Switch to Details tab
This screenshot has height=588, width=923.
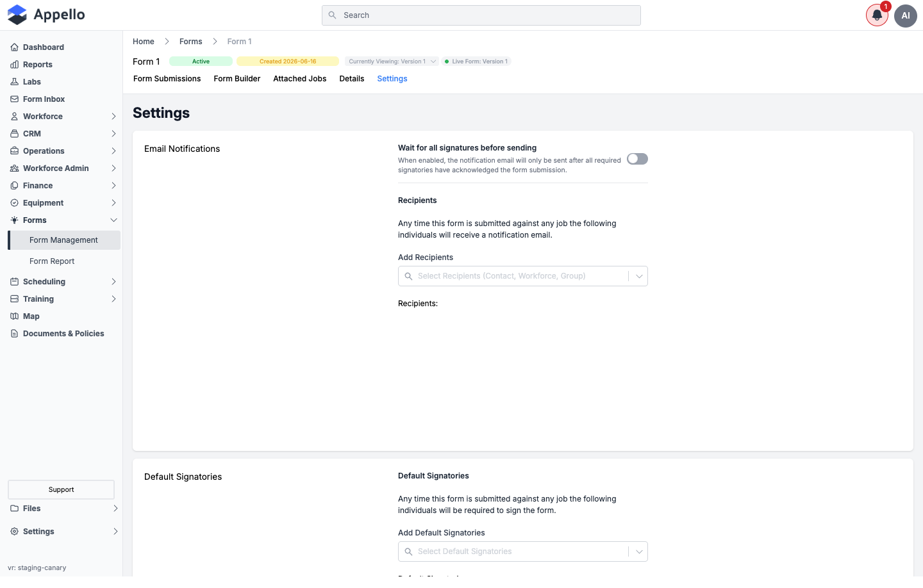352,79
